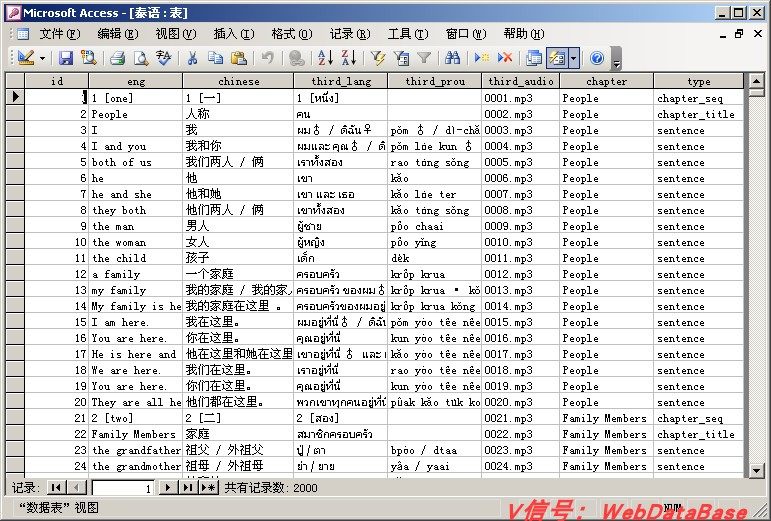Delete record using the red X icon
This screenshot has height=521, width=771.
coord(505,58)
